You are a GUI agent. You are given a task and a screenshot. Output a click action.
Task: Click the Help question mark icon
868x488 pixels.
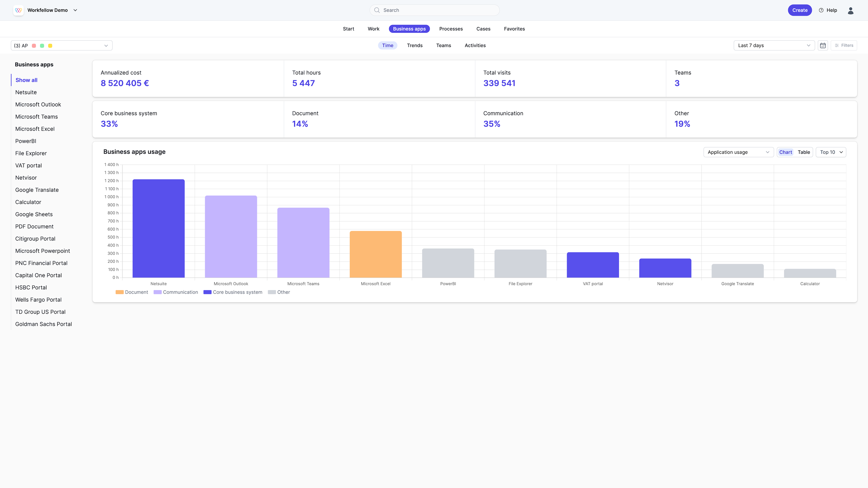coord(821,10)
